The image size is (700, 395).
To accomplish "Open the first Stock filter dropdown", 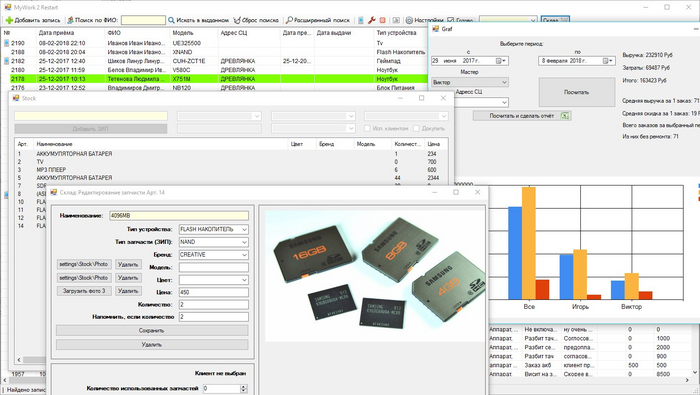I will pyautogui.click(x=257, y=116).
